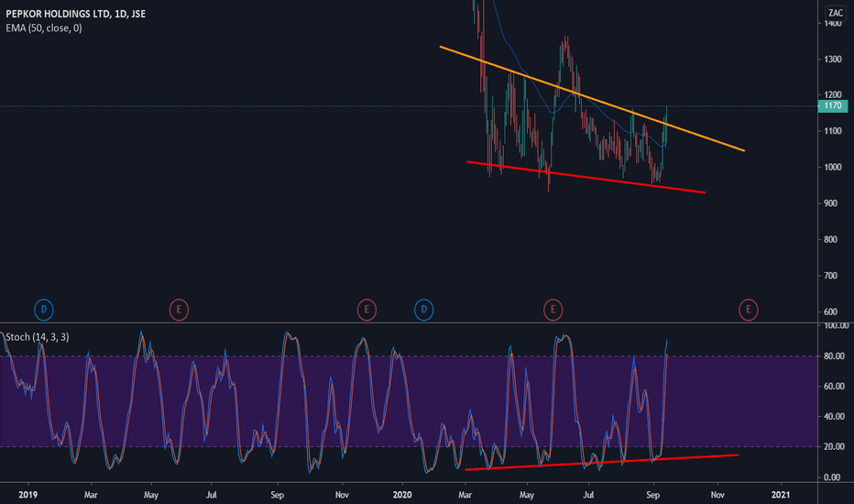Screen dimensions: 854x504
Task: Click the EMA (50, close, 0) indicator legend
Action: pos(44,27)
